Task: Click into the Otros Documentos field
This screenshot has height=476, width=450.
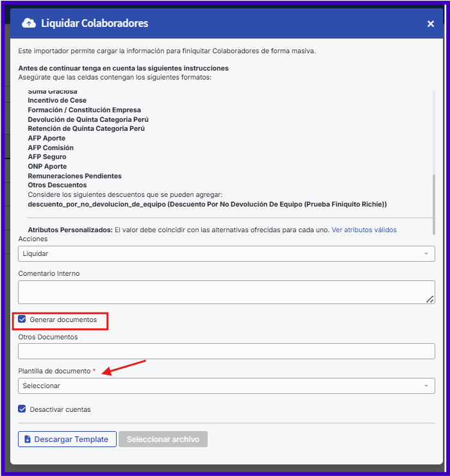Action: [x=226, y=352]
